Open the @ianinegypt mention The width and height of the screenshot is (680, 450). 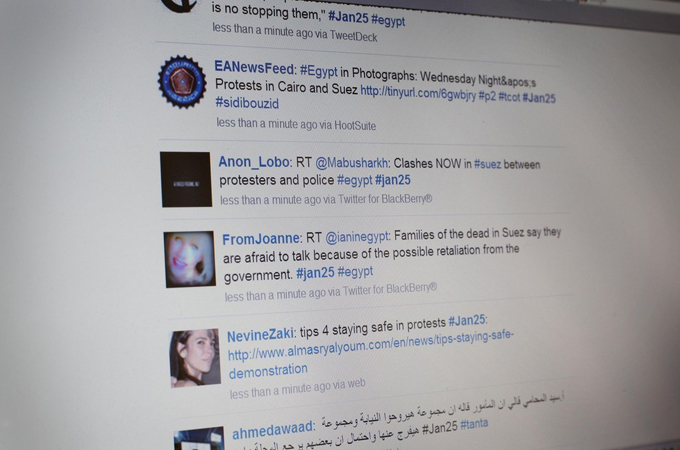coord(357,237)
